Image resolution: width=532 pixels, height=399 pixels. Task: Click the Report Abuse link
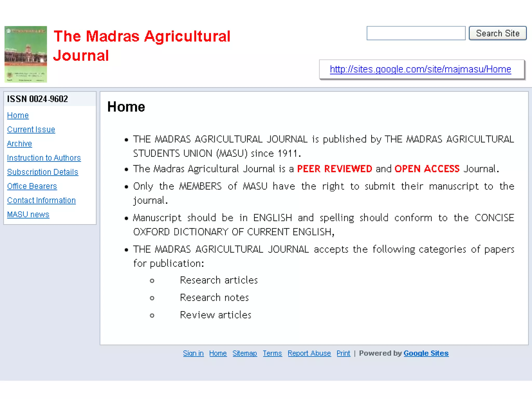point(309,353)
